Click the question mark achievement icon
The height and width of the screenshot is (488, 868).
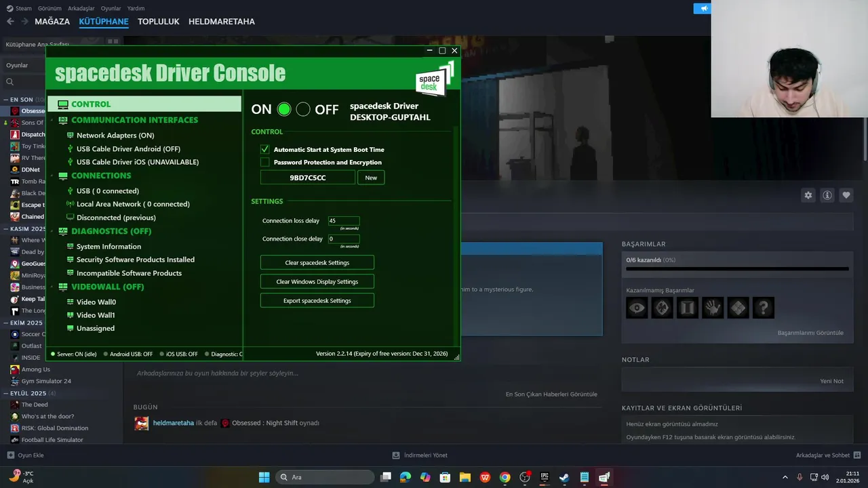763,308
